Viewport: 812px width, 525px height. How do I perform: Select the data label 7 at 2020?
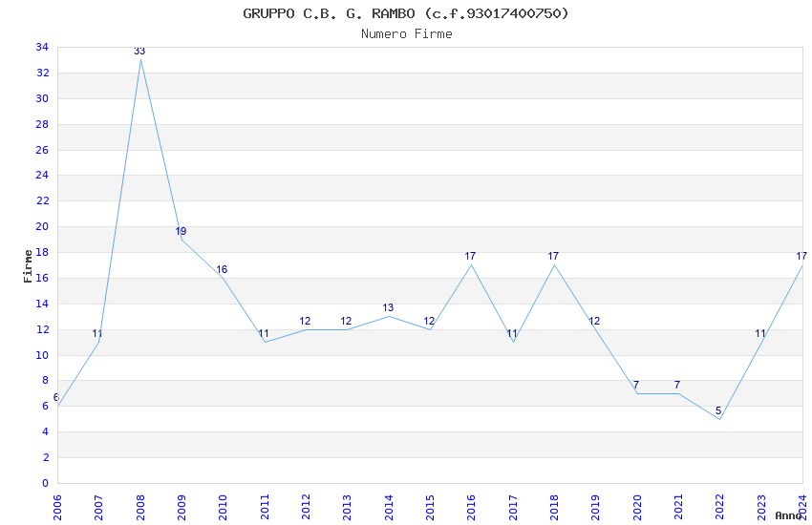tap(636, 385)
